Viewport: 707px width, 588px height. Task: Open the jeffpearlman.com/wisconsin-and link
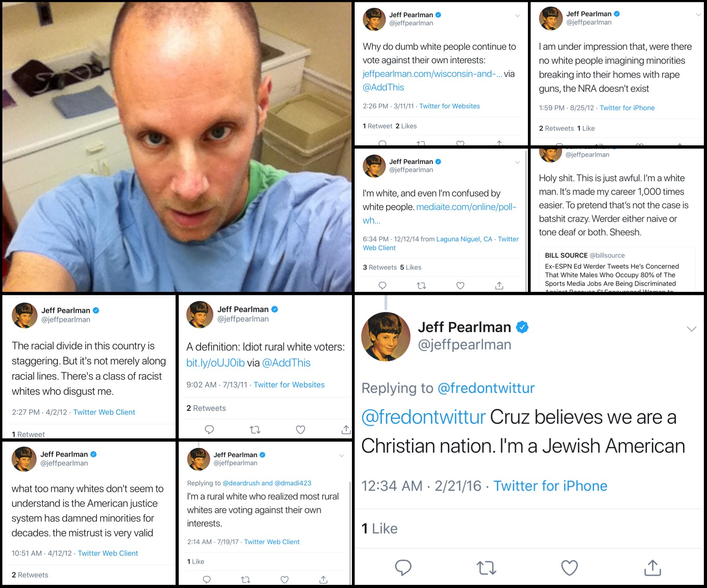coord(432,74)
